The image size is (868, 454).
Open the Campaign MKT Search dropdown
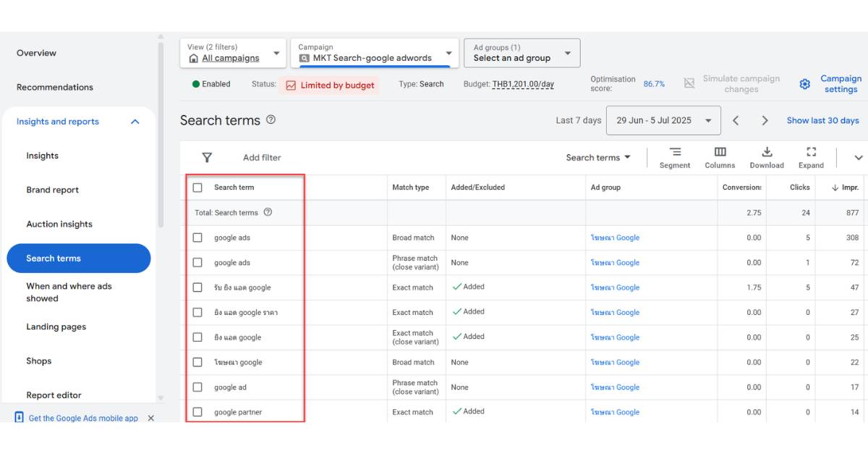pos(375,53)
